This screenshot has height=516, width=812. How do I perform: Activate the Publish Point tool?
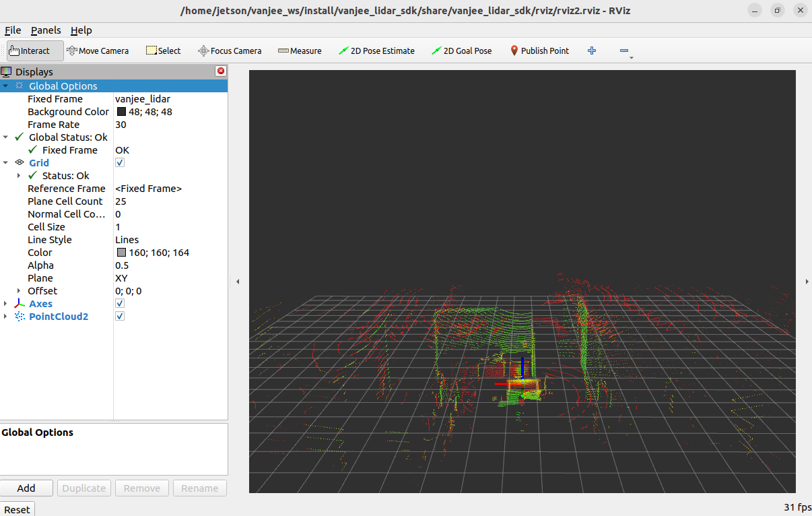539,51
